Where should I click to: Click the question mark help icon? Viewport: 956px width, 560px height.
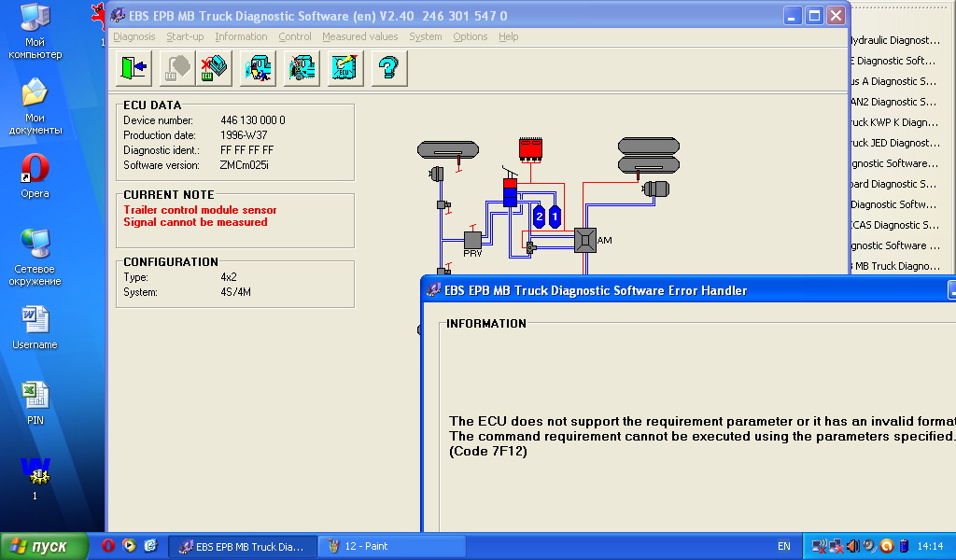pyautogui.click(x=389, y=67)
